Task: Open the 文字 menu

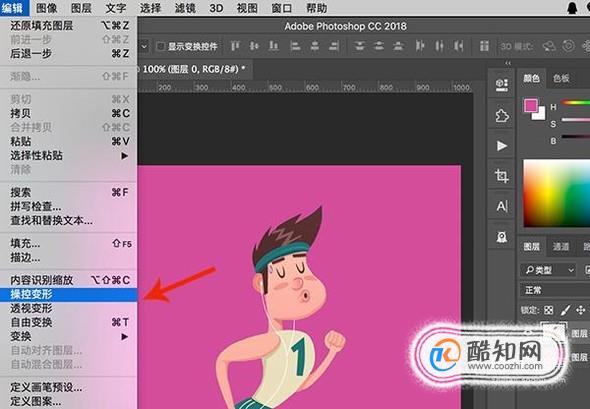Action: click(x=116, y=8)
